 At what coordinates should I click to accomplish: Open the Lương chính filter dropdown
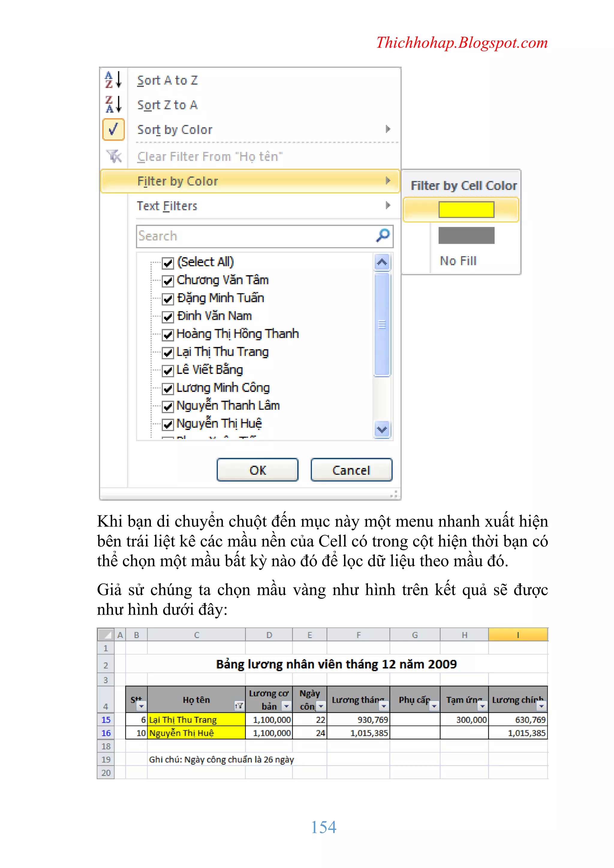tap(541, 705)
